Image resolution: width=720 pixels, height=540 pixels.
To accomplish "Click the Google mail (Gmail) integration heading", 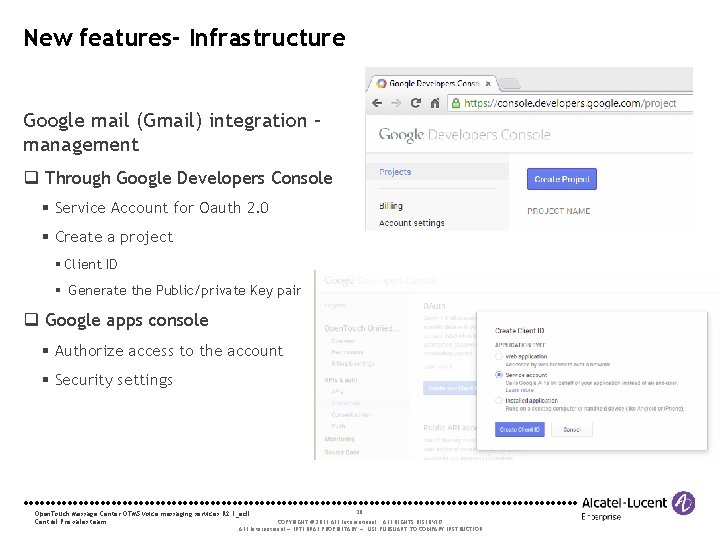I will pyautogui.click(x=172, y=132).
